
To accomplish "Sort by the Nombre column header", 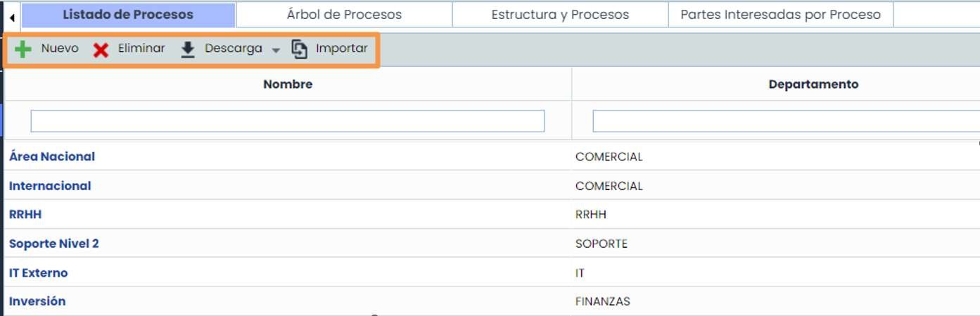I will [288, 84].
